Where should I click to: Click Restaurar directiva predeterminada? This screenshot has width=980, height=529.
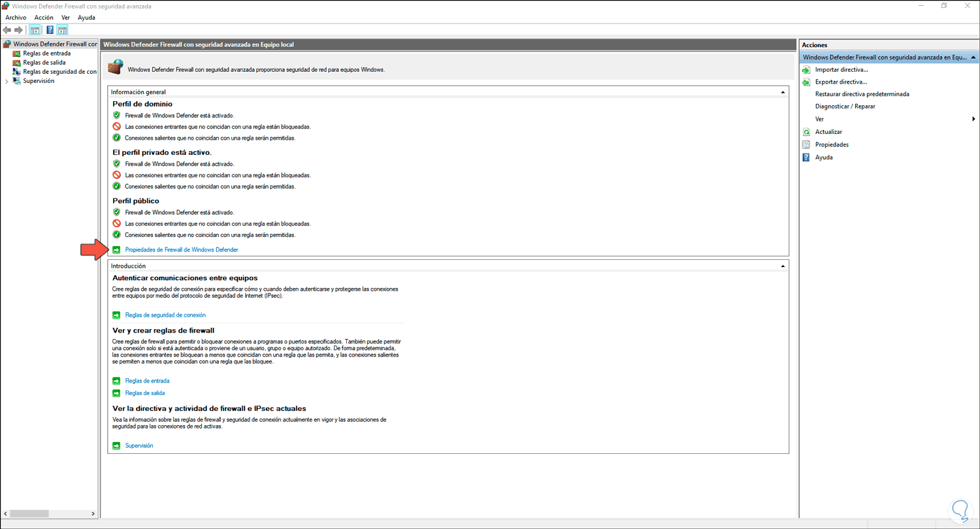click(x=862, y=94)
